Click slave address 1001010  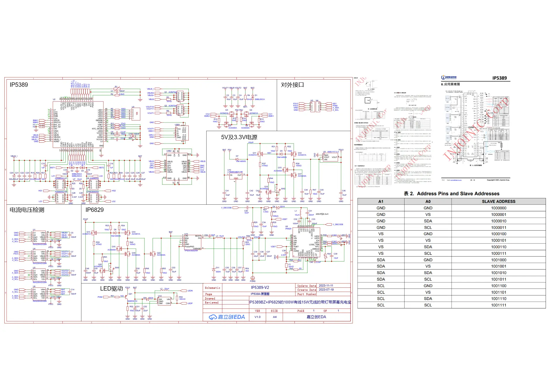click(499, 273)
